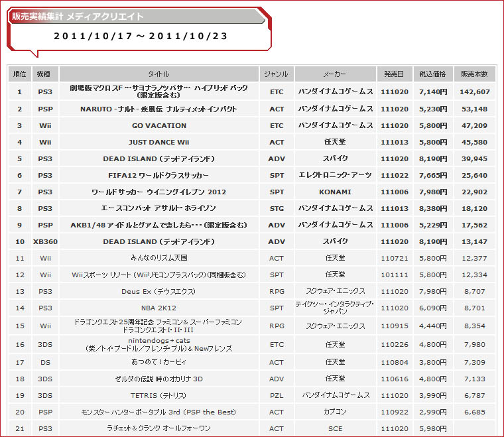
Task: Click the price 6,090円
Action: (x=433, y=308)
